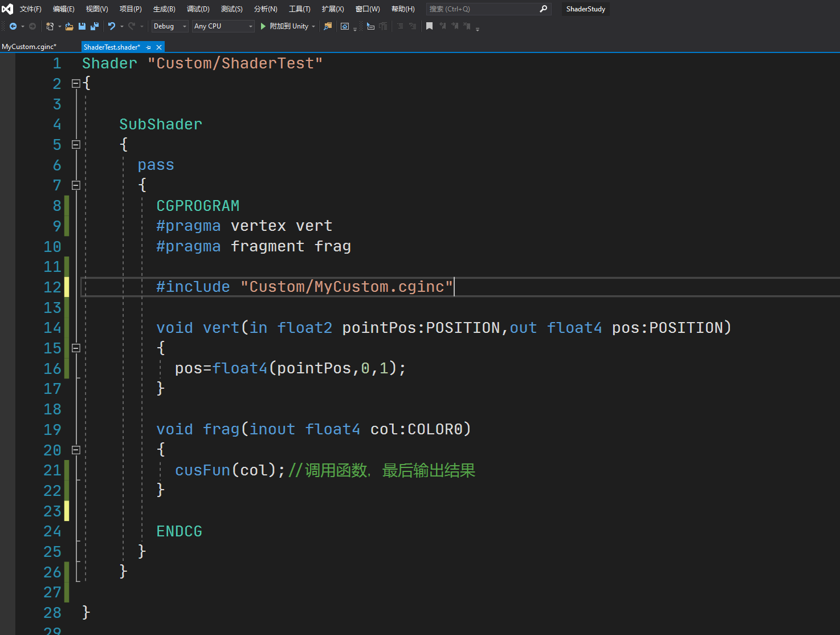Click the SubShader keyword on line 4
The image size is (840, 635).
click(x=161, y=124)
